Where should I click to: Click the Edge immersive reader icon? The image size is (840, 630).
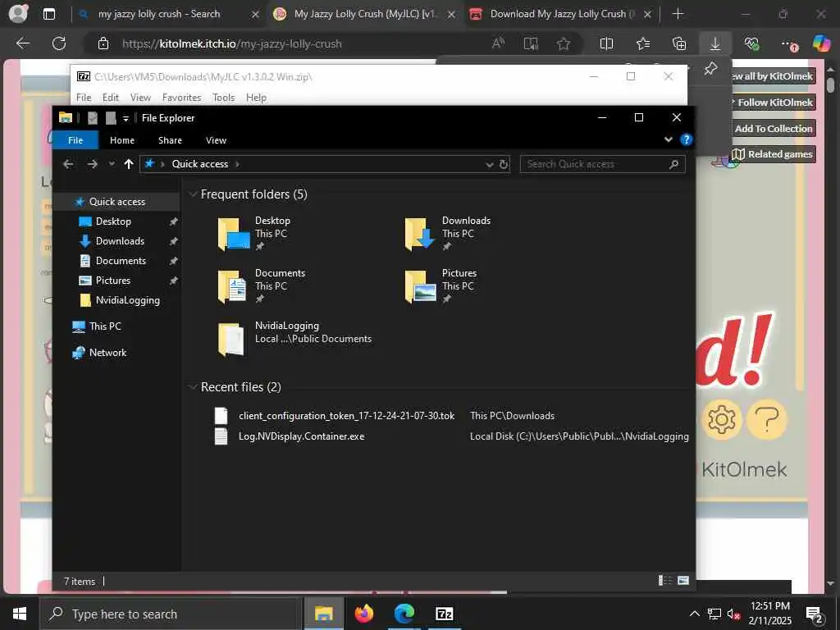(531, 43)
